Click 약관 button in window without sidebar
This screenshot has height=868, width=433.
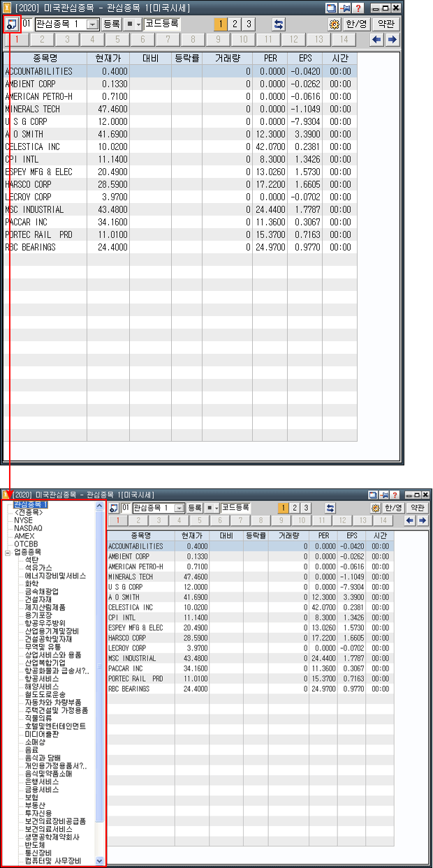pyautogui.click(x=386, y=24)
